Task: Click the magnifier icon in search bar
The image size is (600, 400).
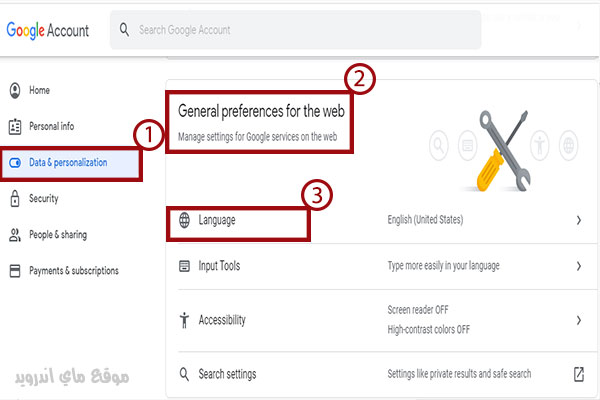Action: tap(124, 29)
